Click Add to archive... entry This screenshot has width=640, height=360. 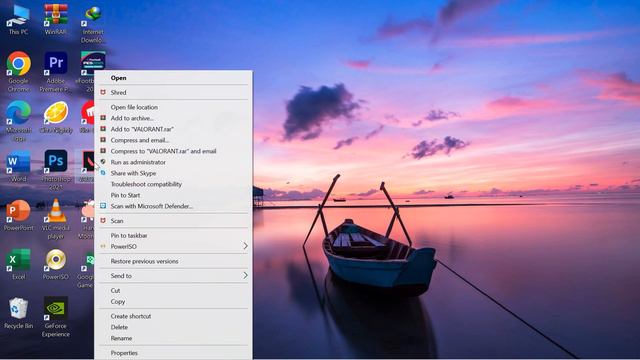point(173,118)
